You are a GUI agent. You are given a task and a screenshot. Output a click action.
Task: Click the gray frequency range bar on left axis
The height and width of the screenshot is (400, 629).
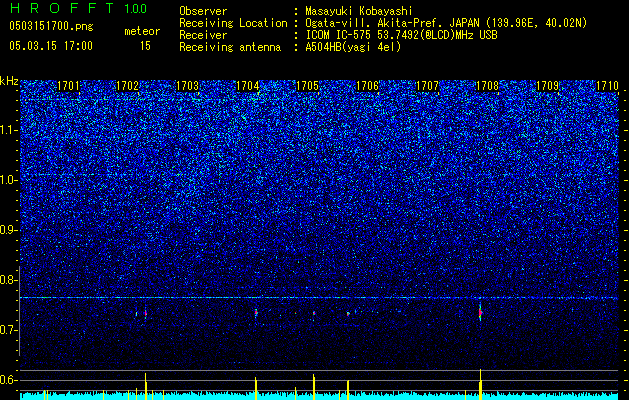[19, 311]
